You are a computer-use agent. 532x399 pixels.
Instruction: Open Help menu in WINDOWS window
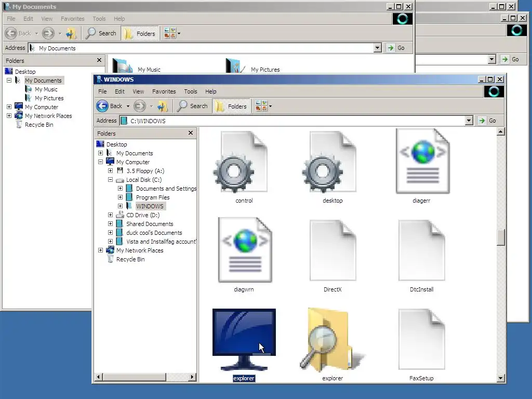click(x=210, y=91)
